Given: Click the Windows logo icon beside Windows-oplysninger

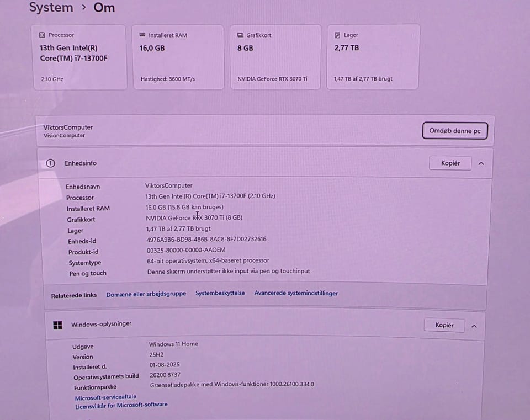Looking at the screenshot, I should pyautogui.click(x=58, y=325).
